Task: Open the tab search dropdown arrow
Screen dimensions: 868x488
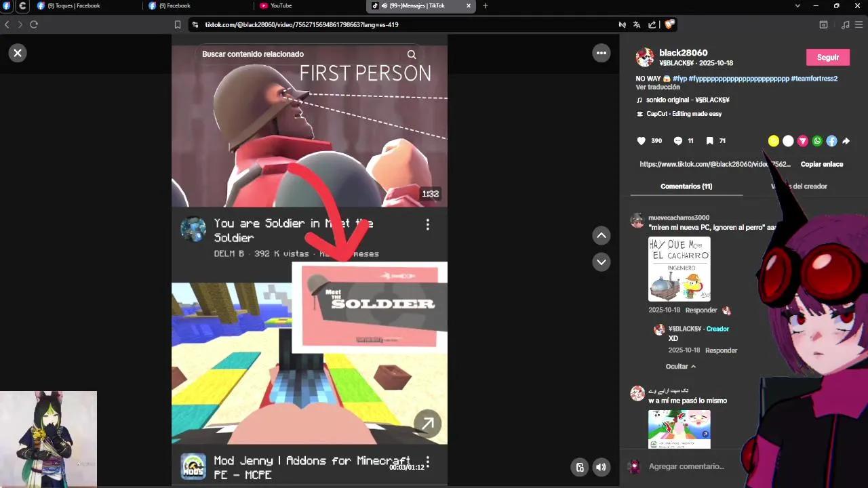Action: click(x=797, y=5)
